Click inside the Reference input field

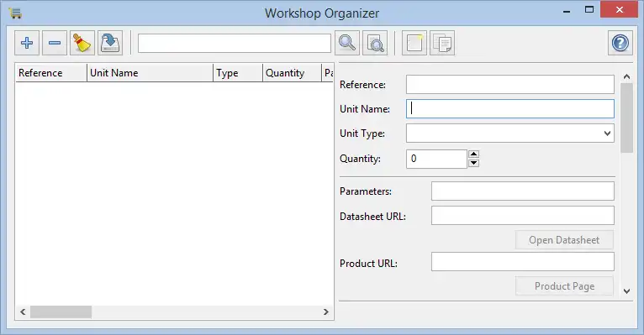[510, 85]
